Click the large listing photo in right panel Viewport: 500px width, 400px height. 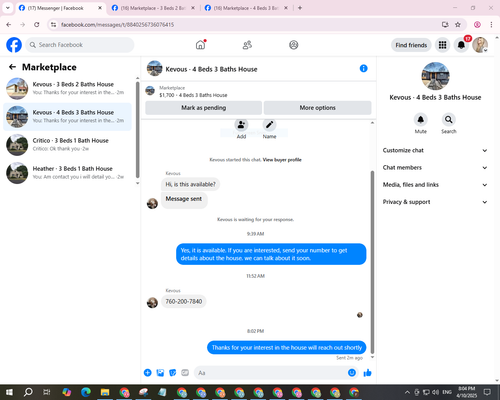435,76
